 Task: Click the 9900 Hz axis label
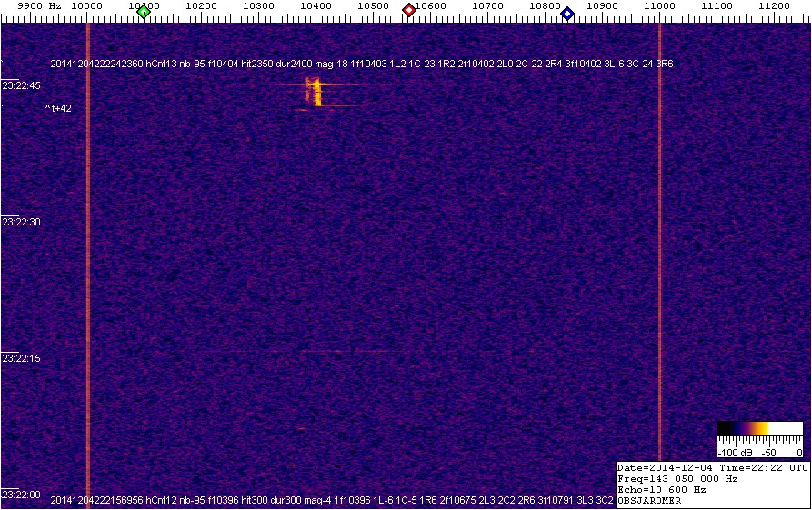40,6
